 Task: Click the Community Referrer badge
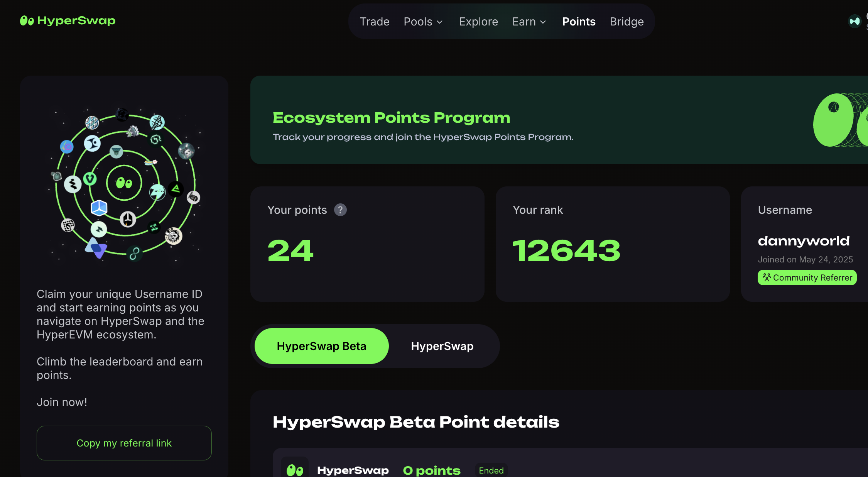point(807,277)
